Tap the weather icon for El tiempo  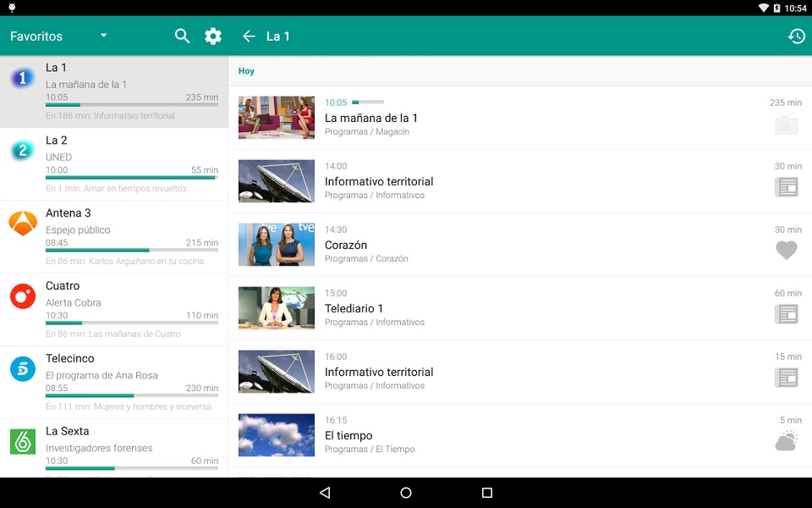[x=786, y=440]
